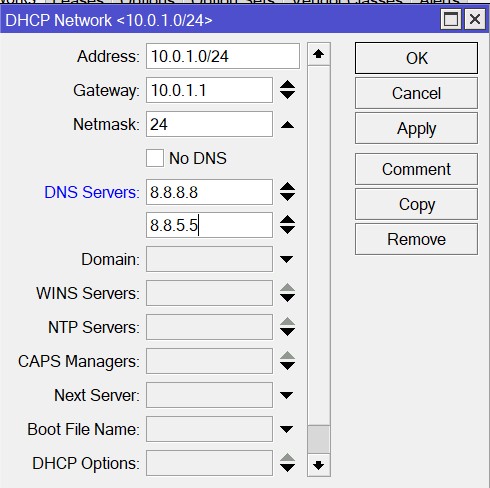This screenshot has height=488, width=490.
Task: Click NTP Servers stepper arrows
Action: pyautogui.click(x=287, y=327)
